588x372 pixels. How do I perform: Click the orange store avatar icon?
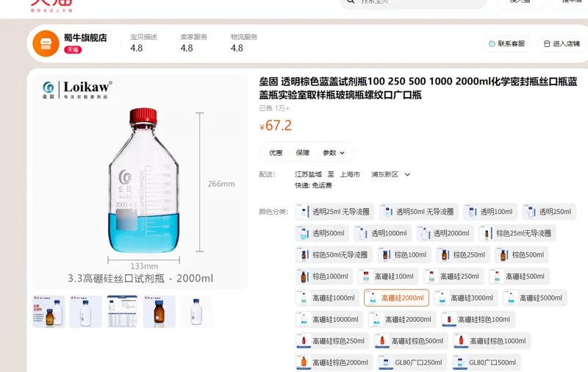pyautogui.click(x=46, y=43)
